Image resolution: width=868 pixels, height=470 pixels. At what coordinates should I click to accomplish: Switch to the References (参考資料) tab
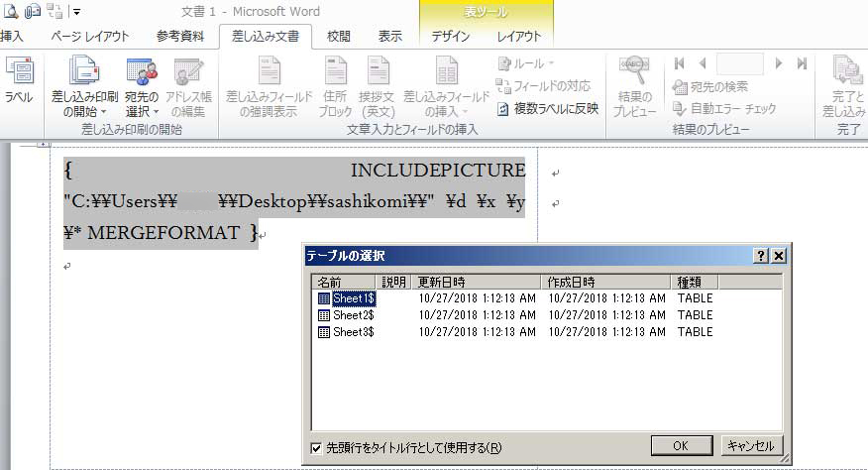tap(180, 37)
